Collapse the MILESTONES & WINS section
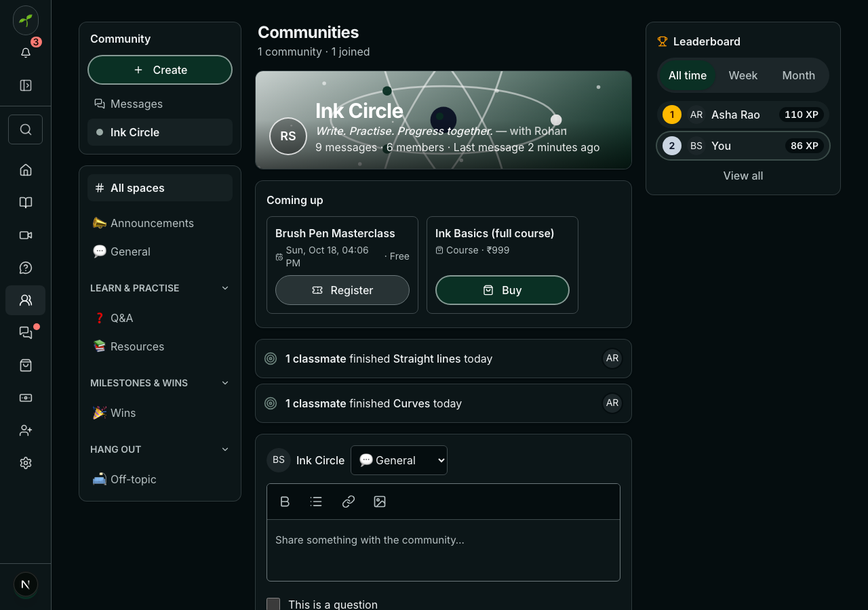868x610 pixels. tap(160, 383)
